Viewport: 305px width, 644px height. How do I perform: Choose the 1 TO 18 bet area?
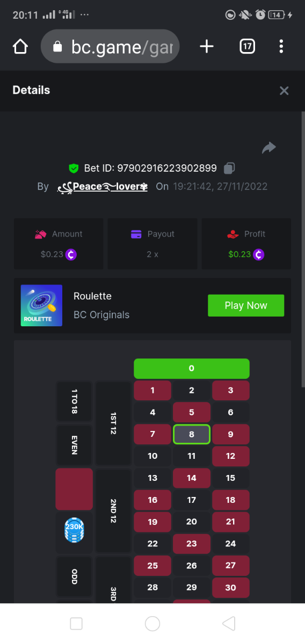(x=74, y=401)
